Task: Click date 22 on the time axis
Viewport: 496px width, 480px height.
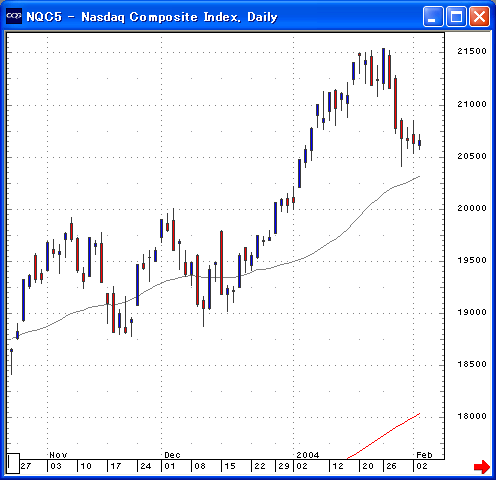Action: coord(260,466)
